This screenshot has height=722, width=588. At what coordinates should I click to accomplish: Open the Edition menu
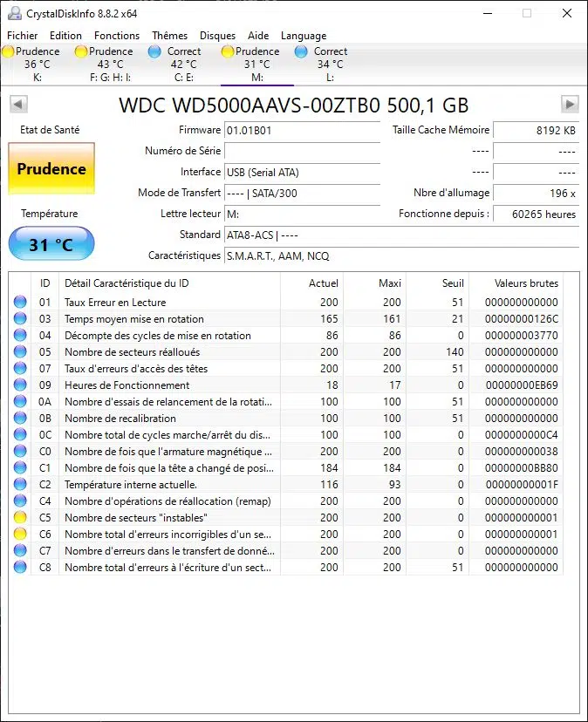(x=65, y=36)
